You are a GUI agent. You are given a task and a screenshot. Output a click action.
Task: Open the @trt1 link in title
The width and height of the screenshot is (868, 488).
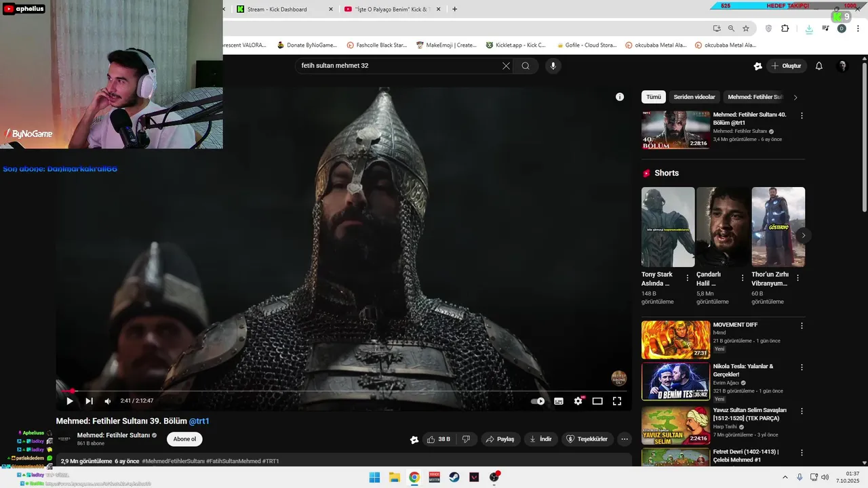tap(199, 421)
